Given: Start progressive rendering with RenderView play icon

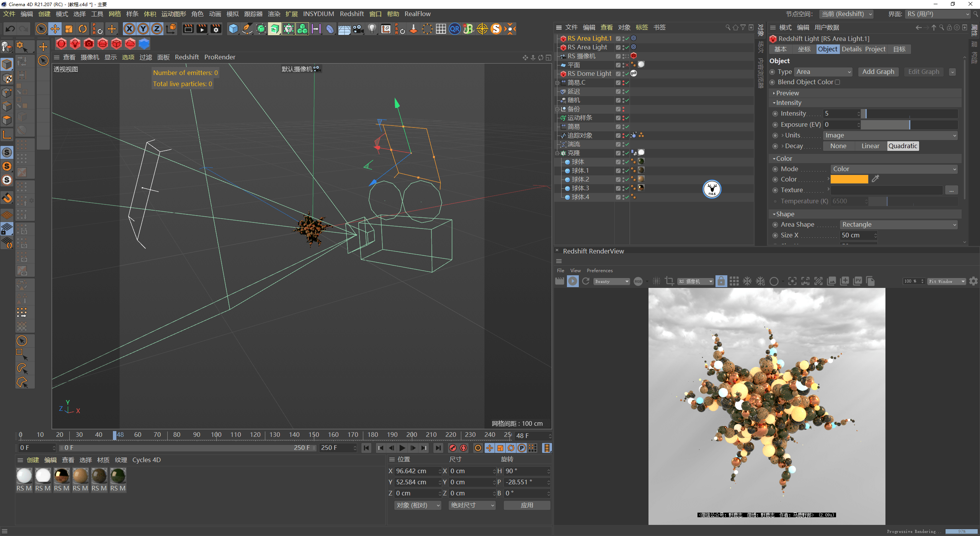Looking at the screenshot, I should coord(572,281).
